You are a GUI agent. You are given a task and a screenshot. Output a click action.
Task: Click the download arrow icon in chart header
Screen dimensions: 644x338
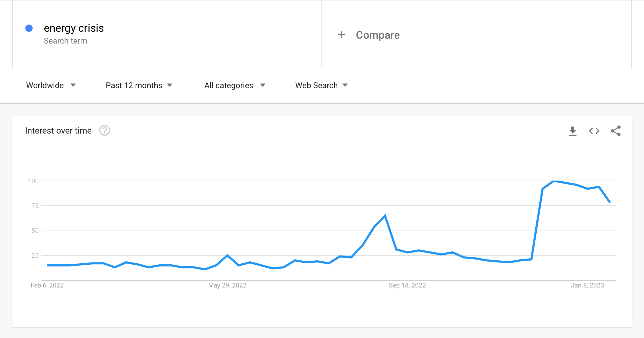click(x=572, y=131)
